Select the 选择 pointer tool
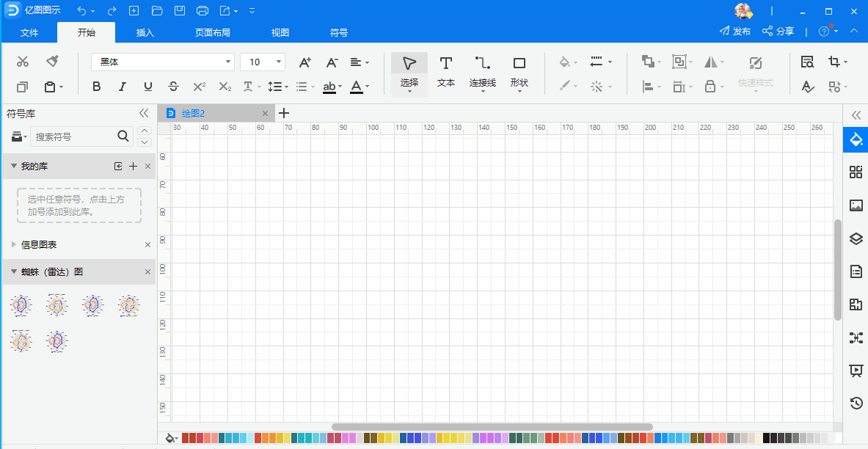 (409, 74)
